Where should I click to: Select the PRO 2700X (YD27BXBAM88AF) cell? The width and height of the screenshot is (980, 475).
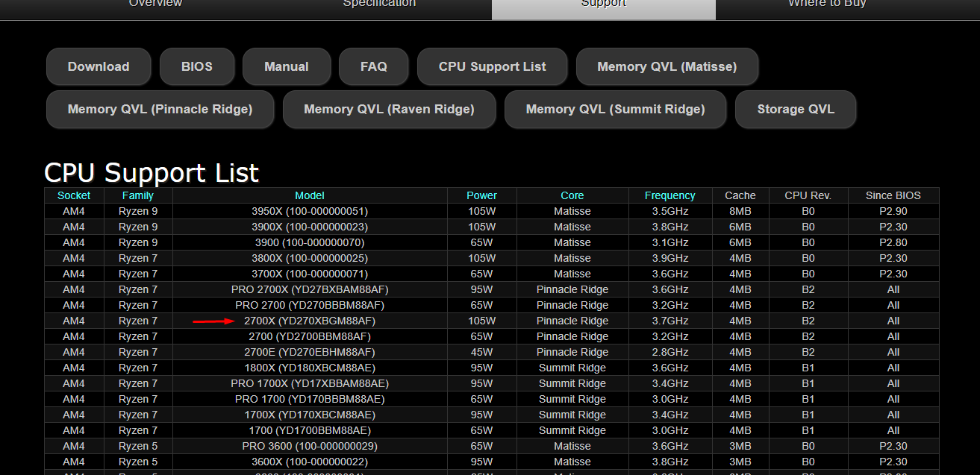click(310, 289)
